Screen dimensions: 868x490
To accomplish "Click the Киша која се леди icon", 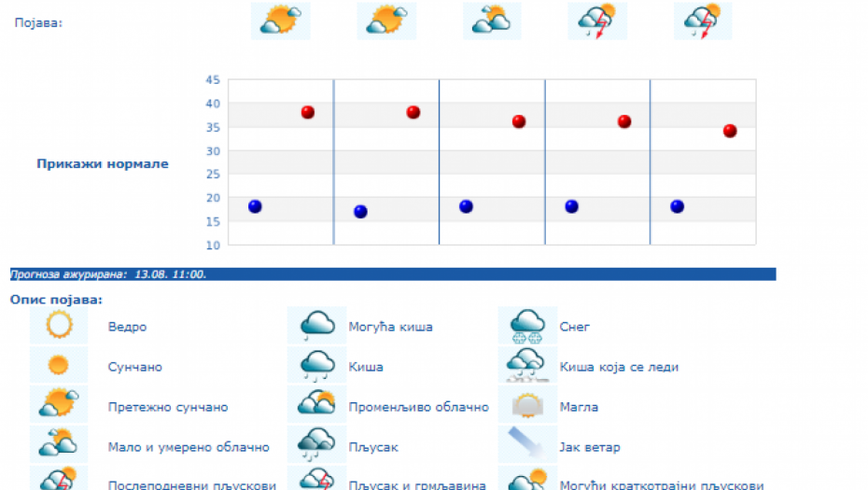I will pyautogui.click(x=527, y=365).
